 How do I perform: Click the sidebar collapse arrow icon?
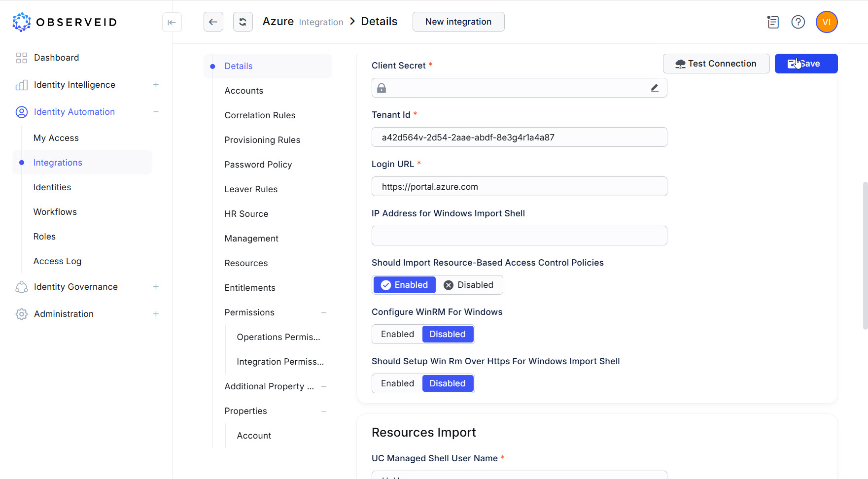click(x=172, y=22)
